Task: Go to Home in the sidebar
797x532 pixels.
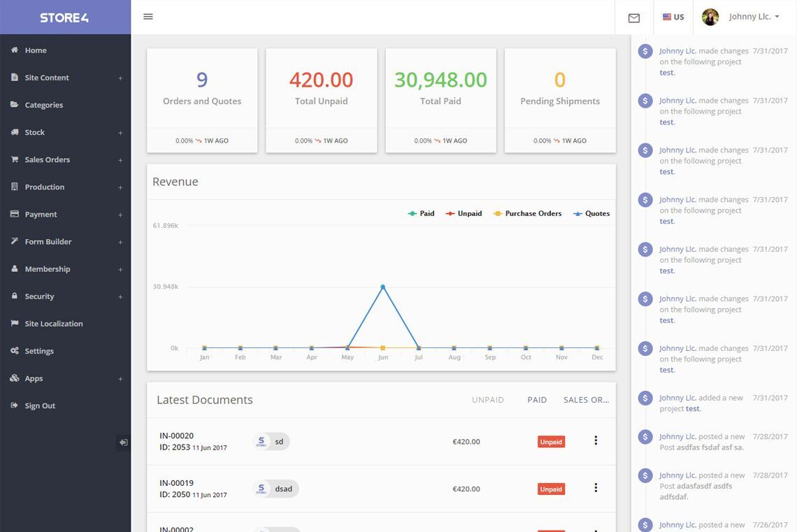Action: pyautogui.click(x=36, y=50)
